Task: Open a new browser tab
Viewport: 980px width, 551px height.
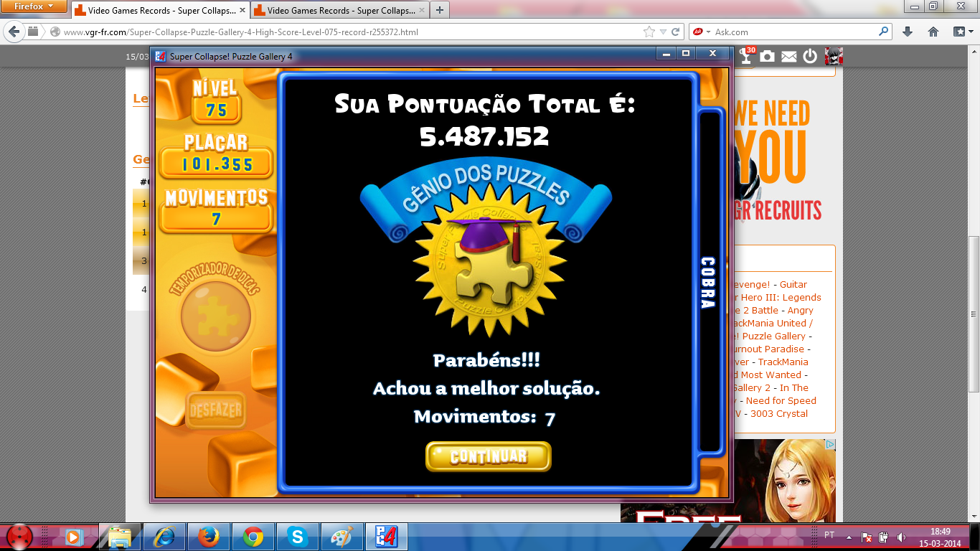Action: pos(439,10)
